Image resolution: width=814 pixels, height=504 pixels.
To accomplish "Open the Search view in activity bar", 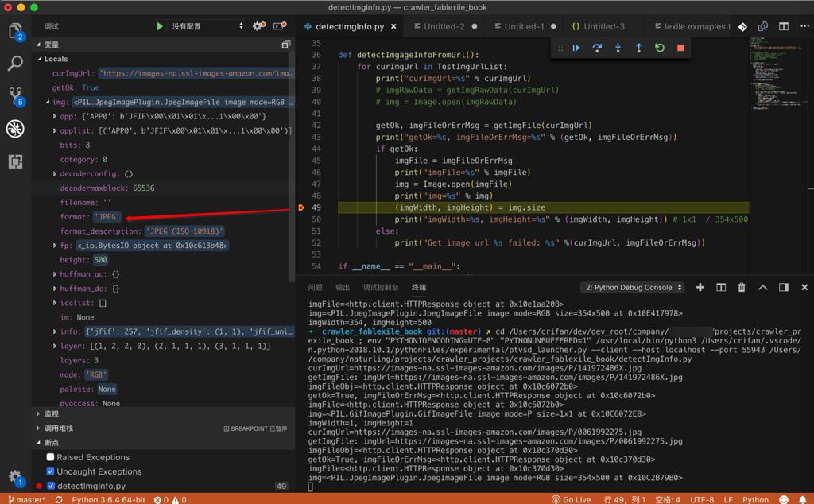I will (15, 64).
